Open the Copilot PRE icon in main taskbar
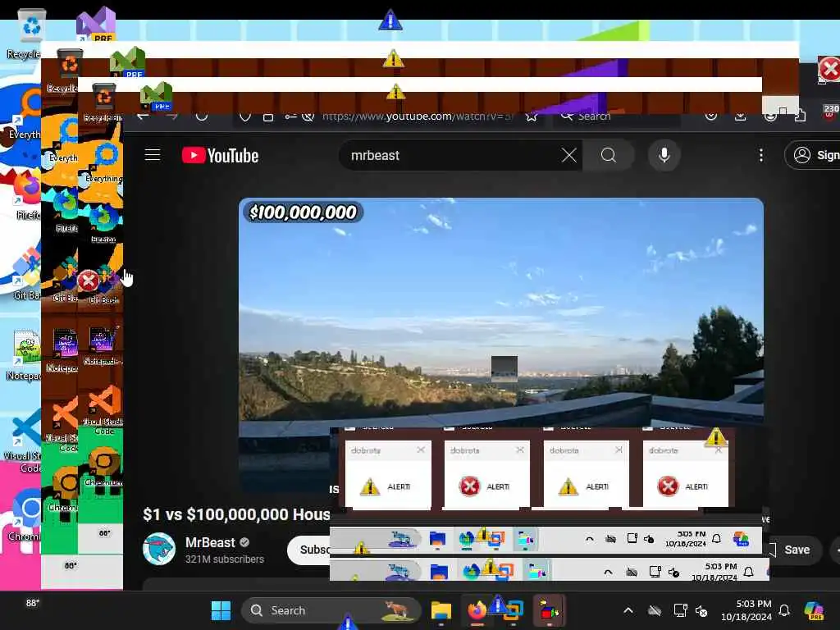The image size is (840, 630). pyautogui.click(x=814, y=610)
